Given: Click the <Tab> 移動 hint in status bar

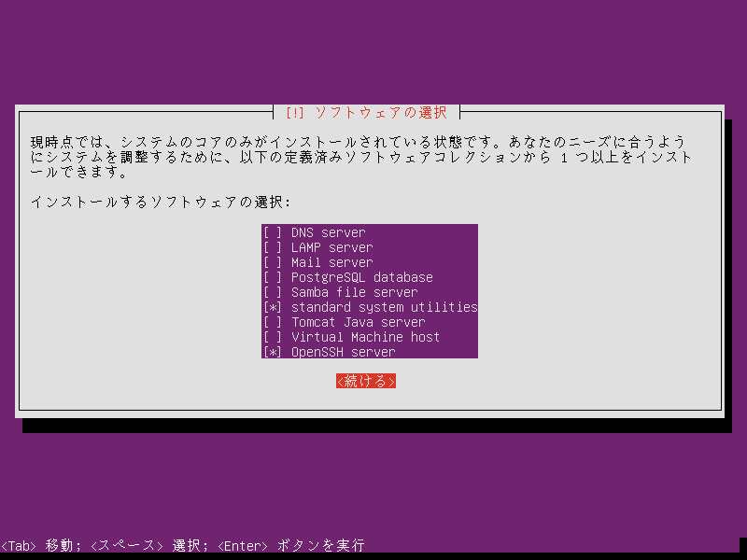Looking at the screenshot, I should coord(36,545).
